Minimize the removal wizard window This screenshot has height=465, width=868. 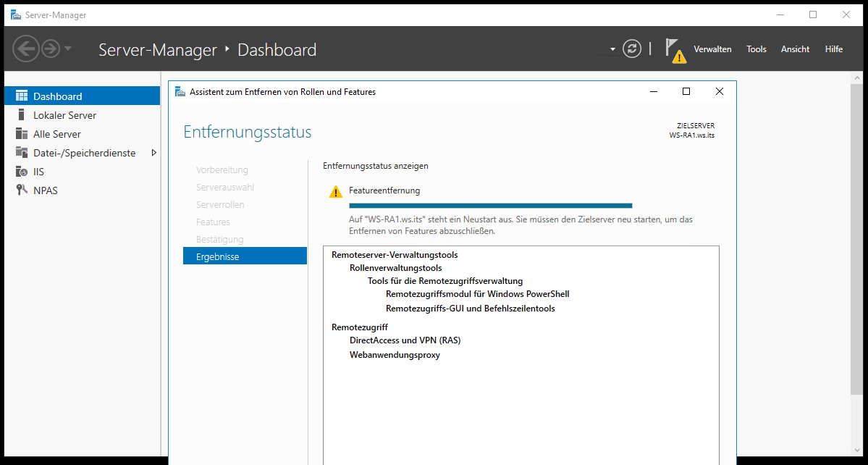pos(654,92)
